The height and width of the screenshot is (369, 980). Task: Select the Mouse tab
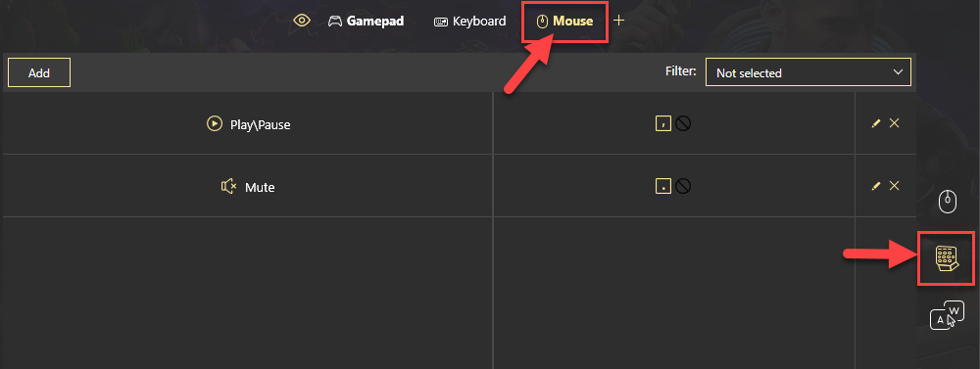[x=565, y=22]
